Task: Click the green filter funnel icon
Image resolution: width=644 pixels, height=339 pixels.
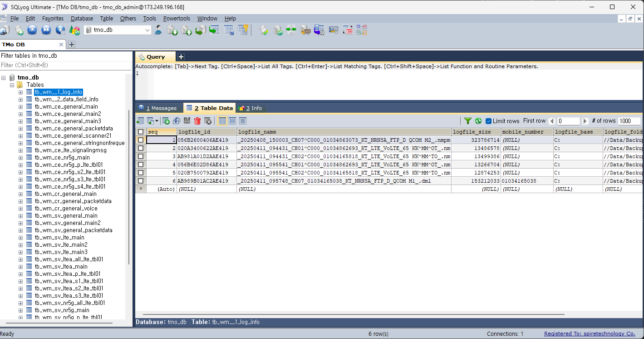Action: 467,121
